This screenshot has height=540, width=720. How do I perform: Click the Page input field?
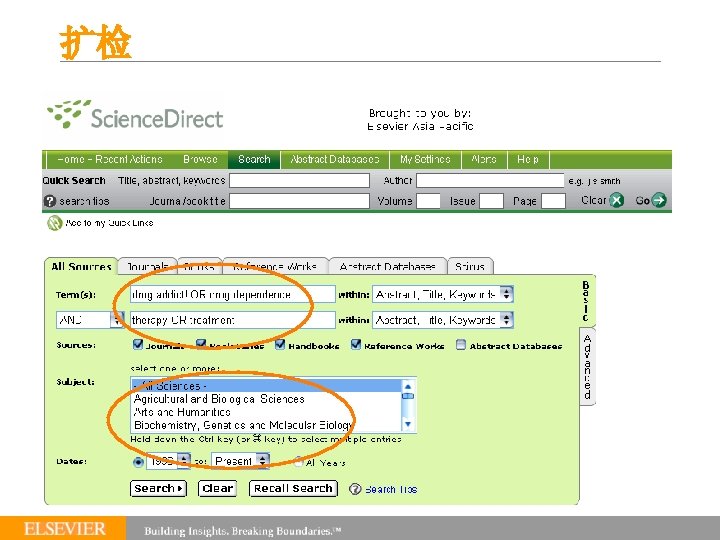point(553,201)
